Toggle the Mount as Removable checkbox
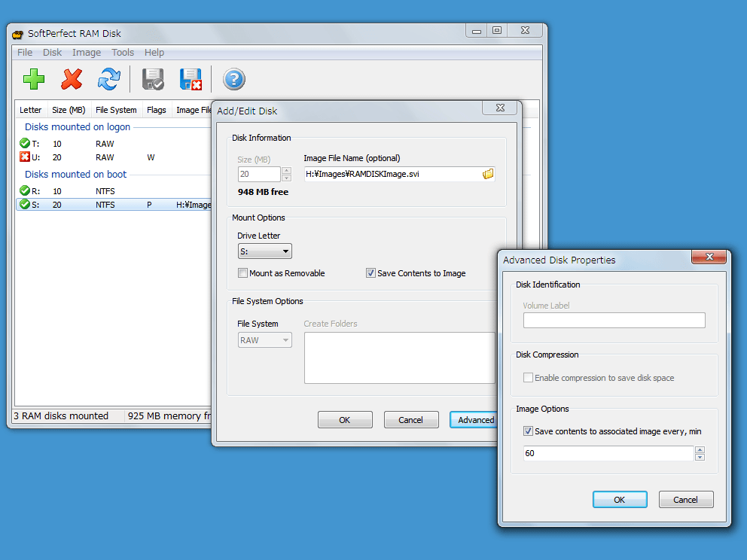Image resolution: width=747 pixels, height=560 pixels. 243,273
